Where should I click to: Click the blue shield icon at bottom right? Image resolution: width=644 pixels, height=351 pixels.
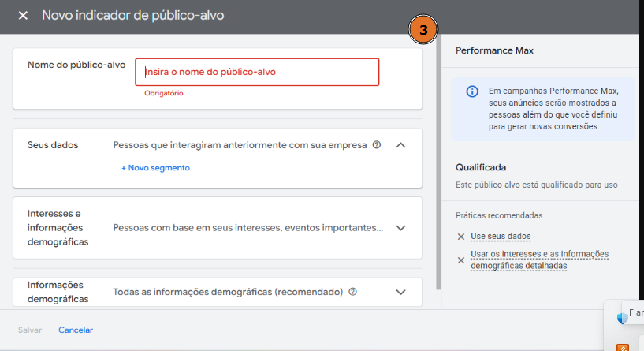622,318
